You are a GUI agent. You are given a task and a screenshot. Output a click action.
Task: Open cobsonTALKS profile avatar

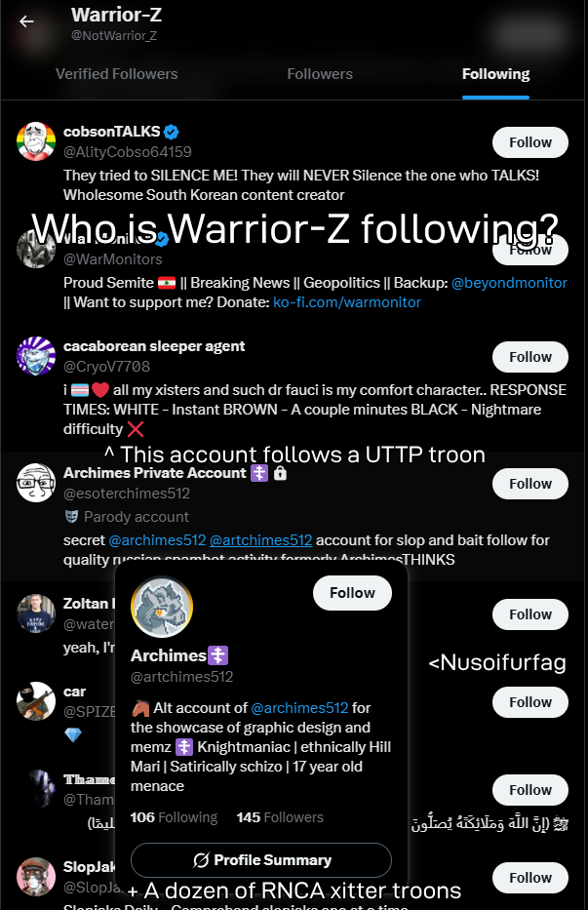click(x=36, y=141)
